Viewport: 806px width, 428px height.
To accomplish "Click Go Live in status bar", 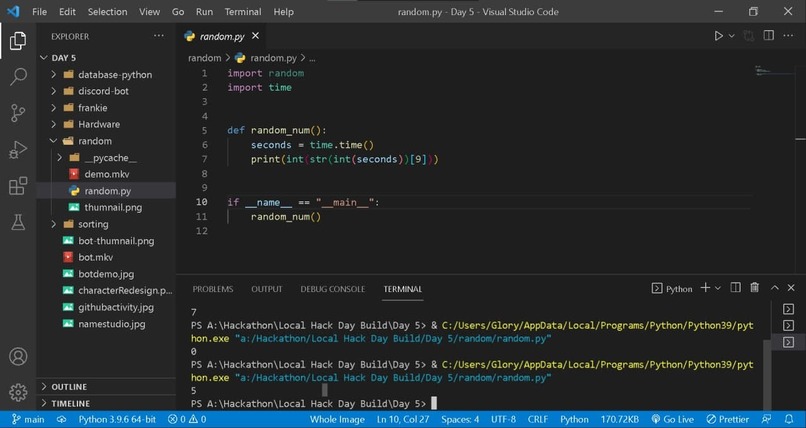I will (672, 419).
